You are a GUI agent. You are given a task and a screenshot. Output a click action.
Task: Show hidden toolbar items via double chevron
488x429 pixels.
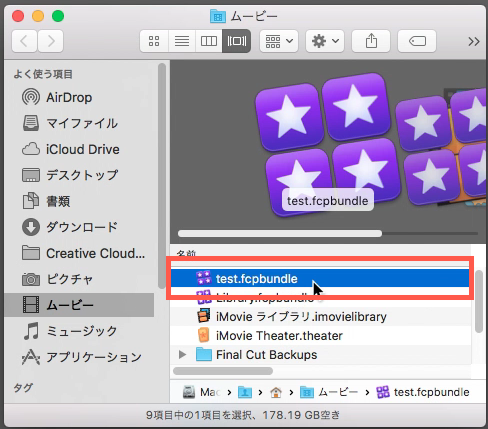pyautogui.click(x=474, y=41)
